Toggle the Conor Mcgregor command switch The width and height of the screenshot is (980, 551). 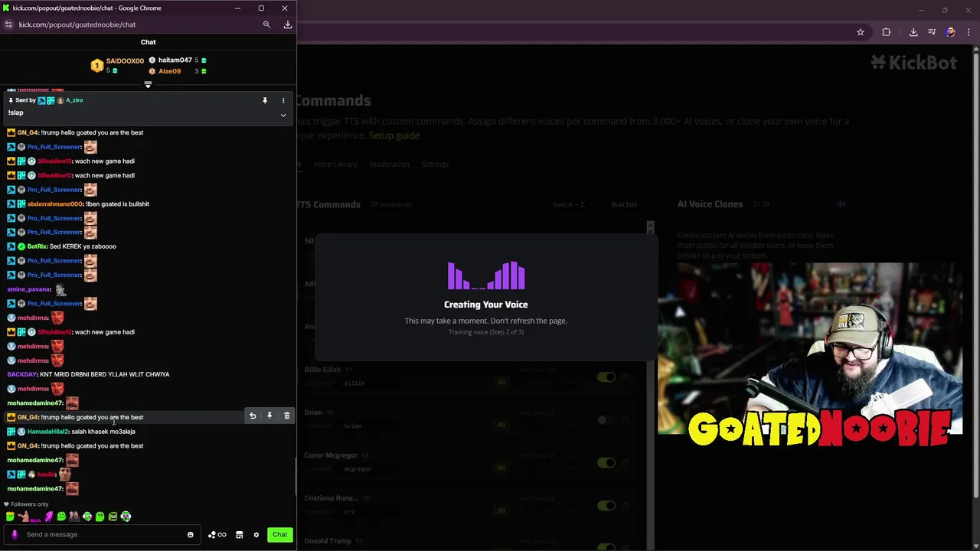606,462
